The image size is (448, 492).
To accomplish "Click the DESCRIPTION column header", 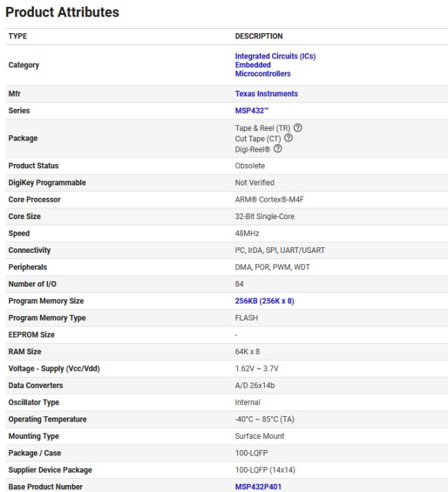I will (258, 37).
